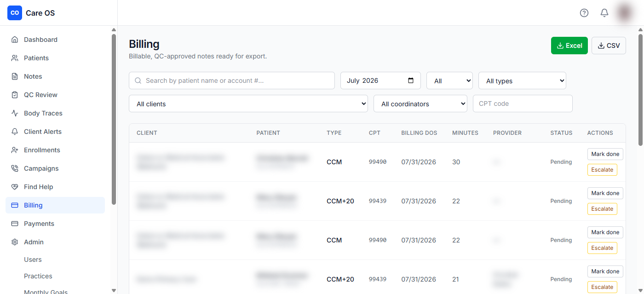Click the CLIENT column header
Image resolution: width=644 pixels, height=294 pixels.
pos(147,133)
